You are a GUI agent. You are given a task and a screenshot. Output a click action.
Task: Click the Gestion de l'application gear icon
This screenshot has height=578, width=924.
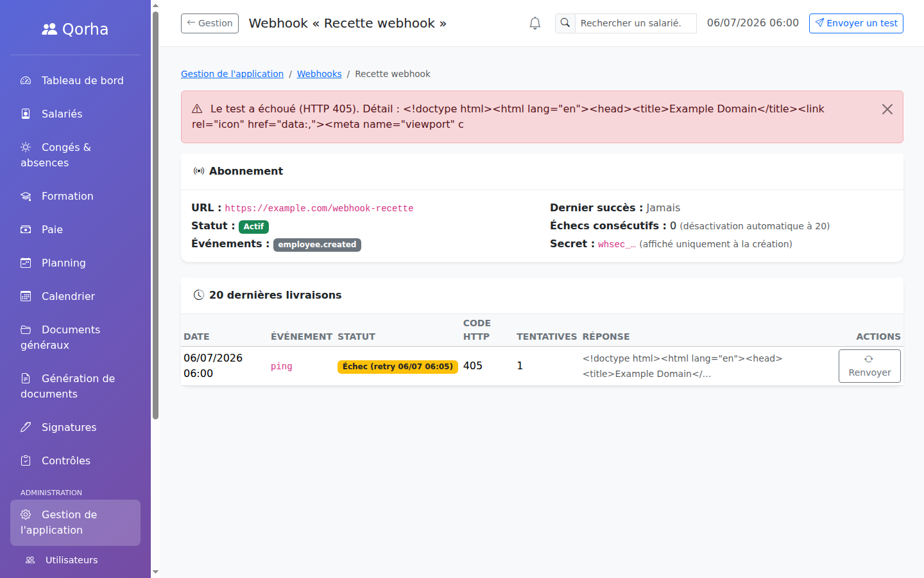(26, 514)
